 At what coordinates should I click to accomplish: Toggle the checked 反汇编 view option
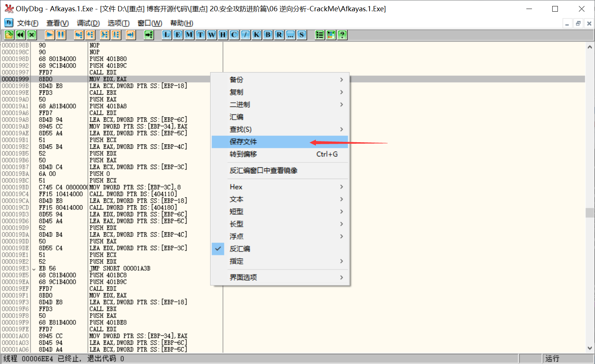[280, 249]
